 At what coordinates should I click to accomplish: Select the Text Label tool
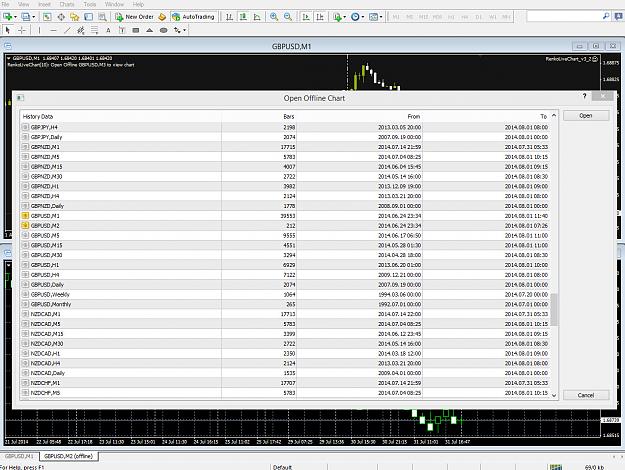(x=122, y=30)
